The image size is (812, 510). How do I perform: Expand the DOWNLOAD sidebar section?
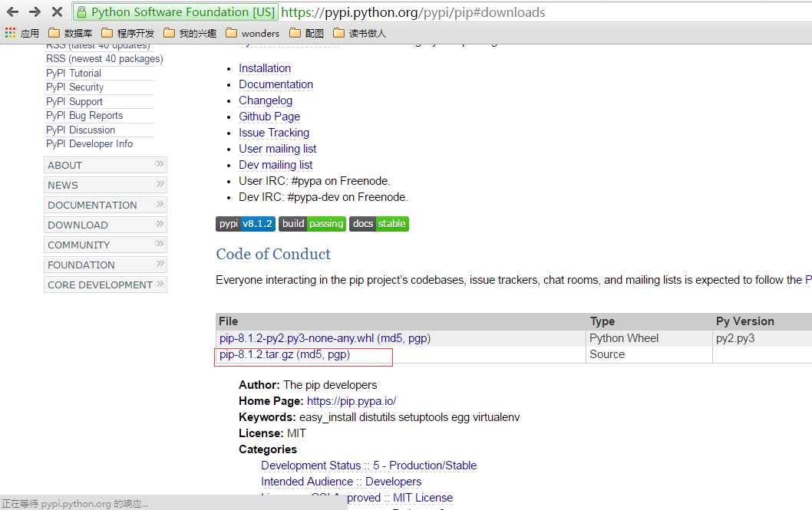(x=106, y=225)
